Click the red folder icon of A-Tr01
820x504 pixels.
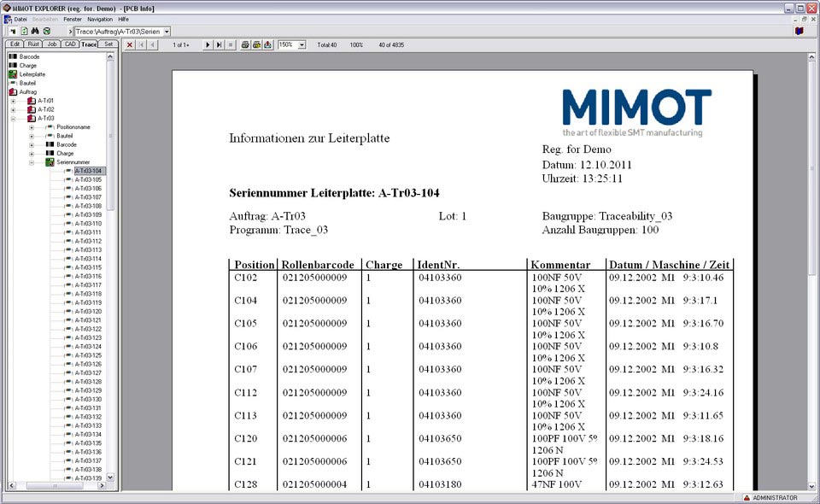click(32, 101)
